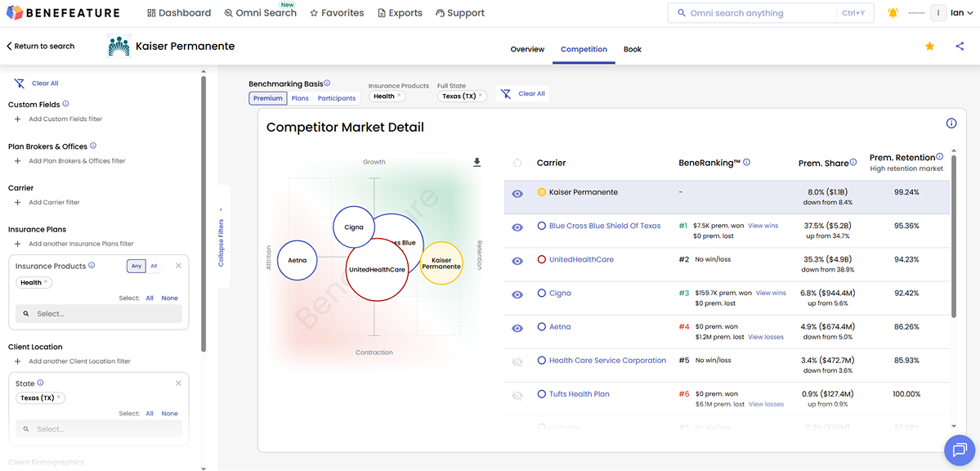This screenshot has width=980, height=471.
Task: Open the chat assistant bubble
Action: (x=960, y=450)
